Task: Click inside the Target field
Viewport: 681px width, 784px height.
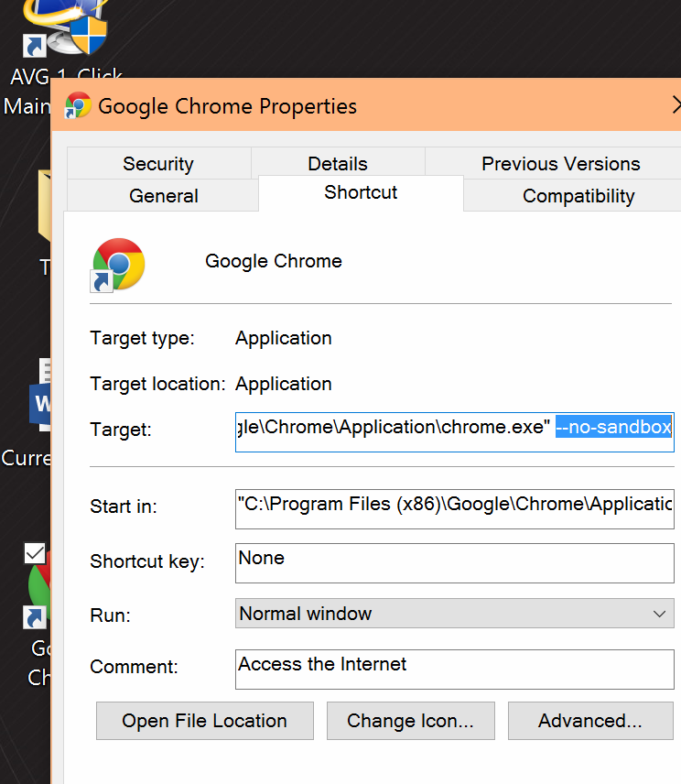Action: pyautogui.click(x=455, y=432)
